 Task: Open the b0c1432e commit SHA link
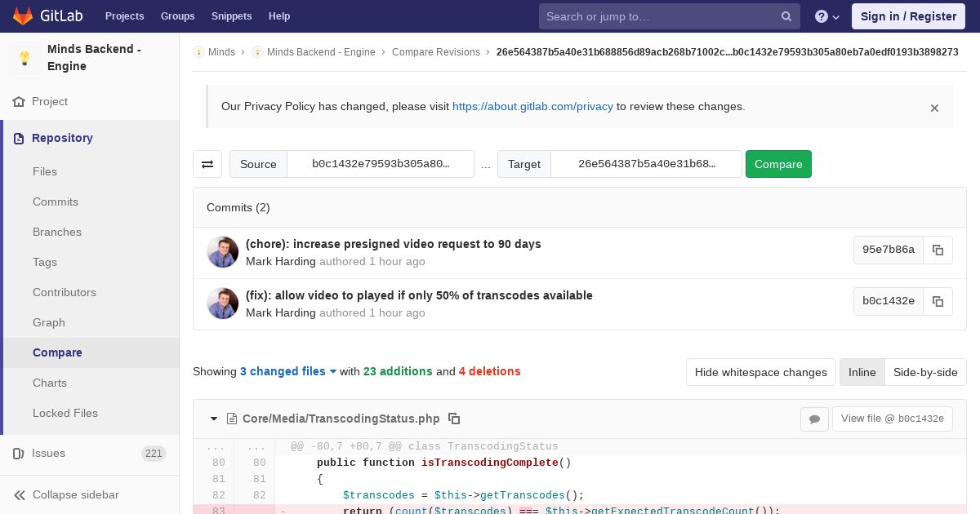[x=889, y=302]
